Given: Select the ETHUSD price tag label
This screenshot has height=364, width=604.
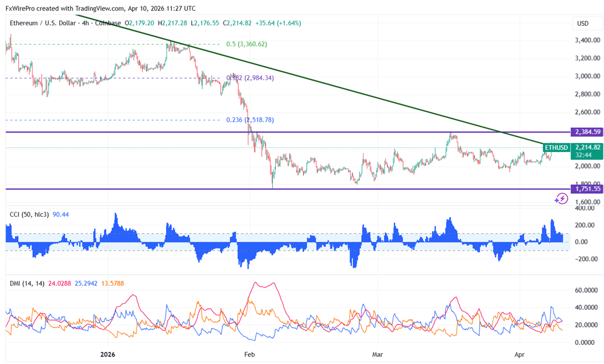Looking at the screenshot, I should pos(556,148).
